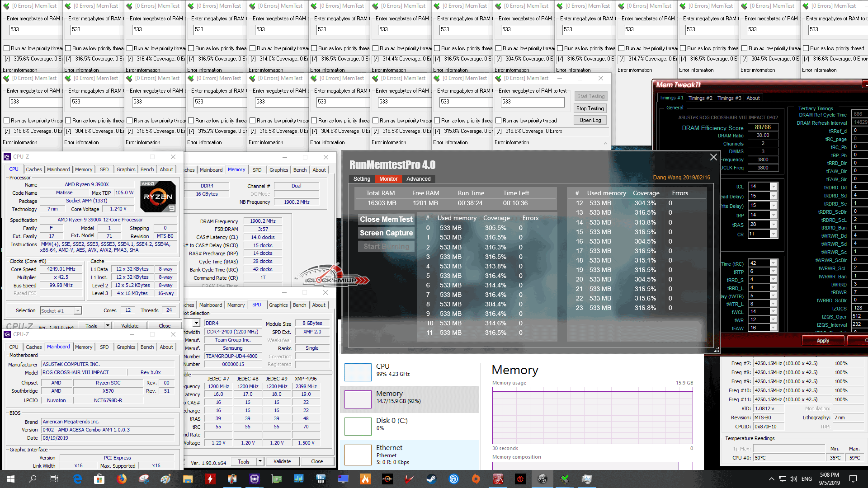
Task: Open the tFAW dropdown showing 16
Action: point(774,328)
